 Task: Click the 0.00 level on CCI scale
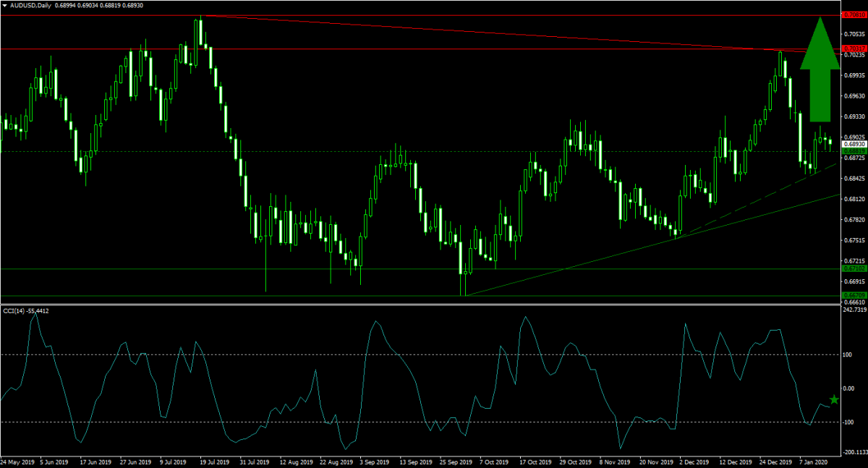[849, 388]
